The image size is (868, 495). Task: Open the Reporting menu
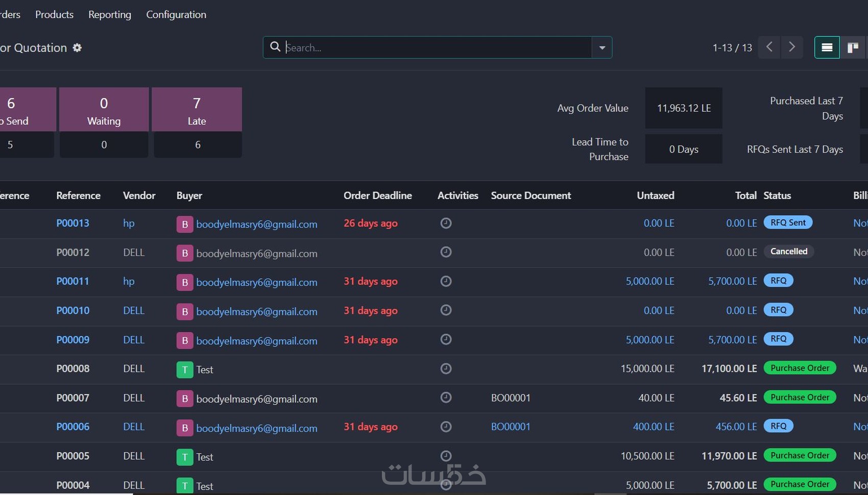coord(110,14)
